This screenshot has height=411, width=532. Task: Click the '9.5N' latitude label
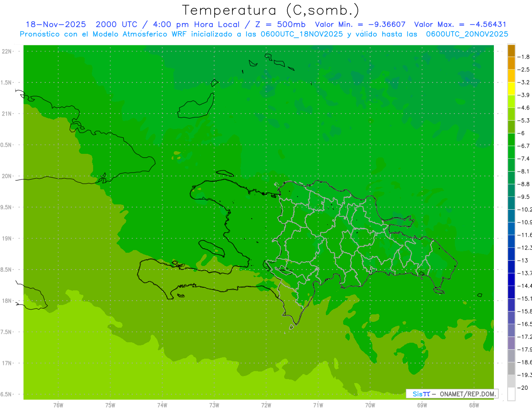6,207
